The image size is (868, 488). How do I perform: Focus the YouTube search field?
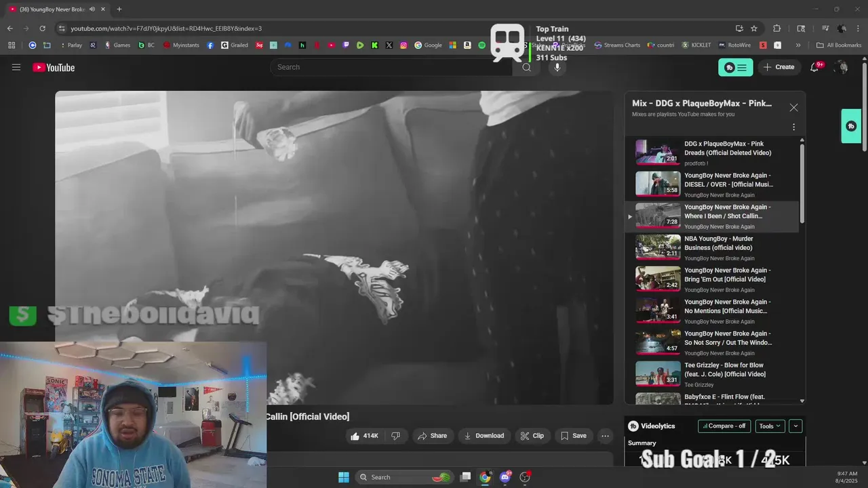click(391, 67)
